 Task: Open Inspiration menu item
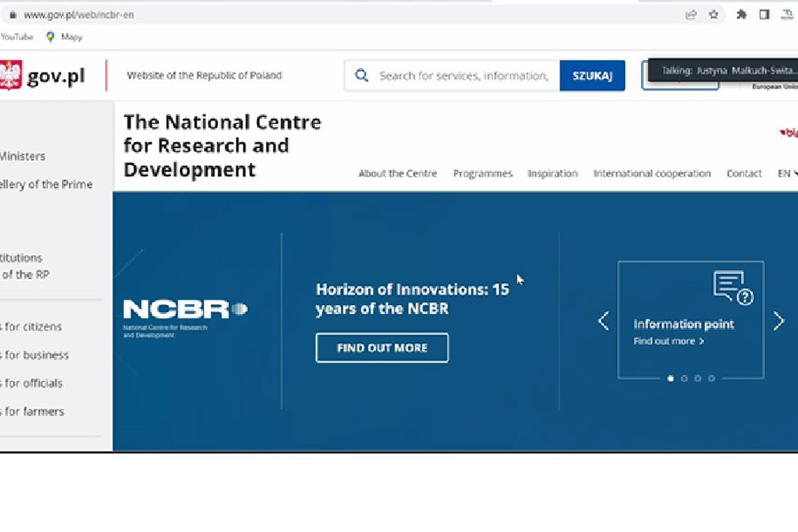[552, 174]
